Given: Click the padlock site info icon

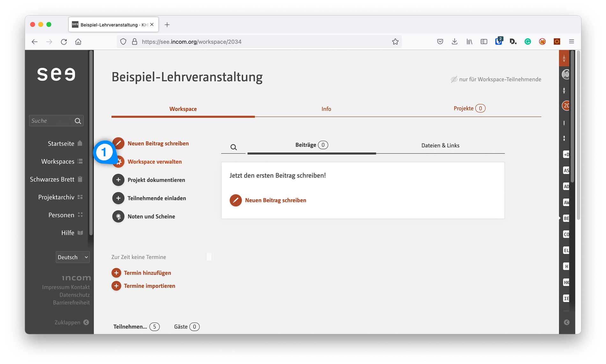Looking at the screenshot, I should pyautogui.click(x=135, y=42).
